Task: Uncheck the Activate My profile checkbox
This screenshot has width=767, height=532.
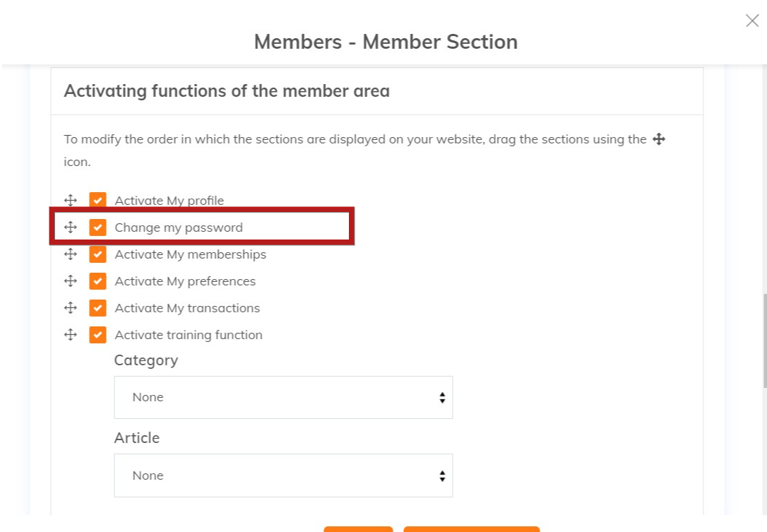Action: click(x=97, y=201)
